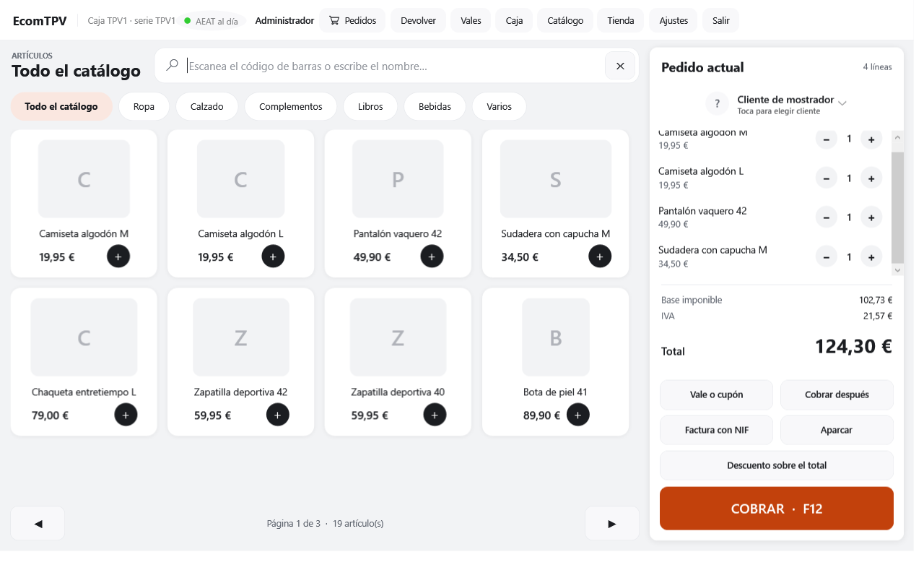Go to the next catalog page arrow
Screen dimensions: 924x578
pos(612,523)
